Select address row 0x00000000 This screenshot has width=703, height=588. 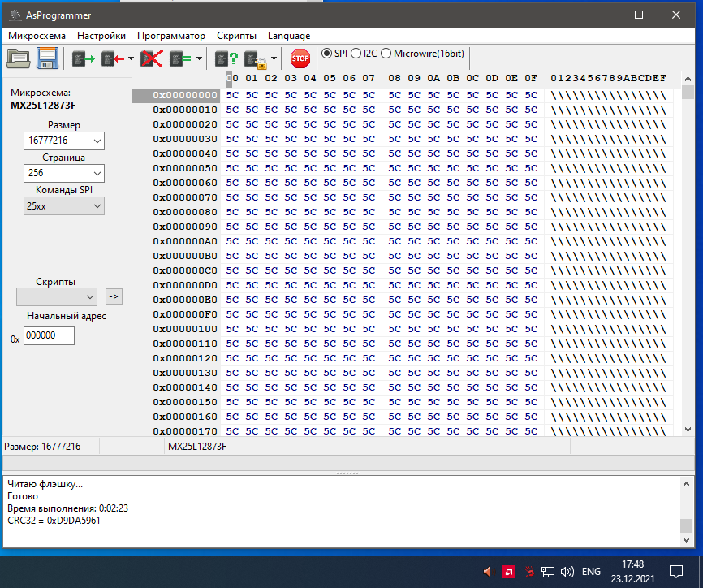[185, 95]
